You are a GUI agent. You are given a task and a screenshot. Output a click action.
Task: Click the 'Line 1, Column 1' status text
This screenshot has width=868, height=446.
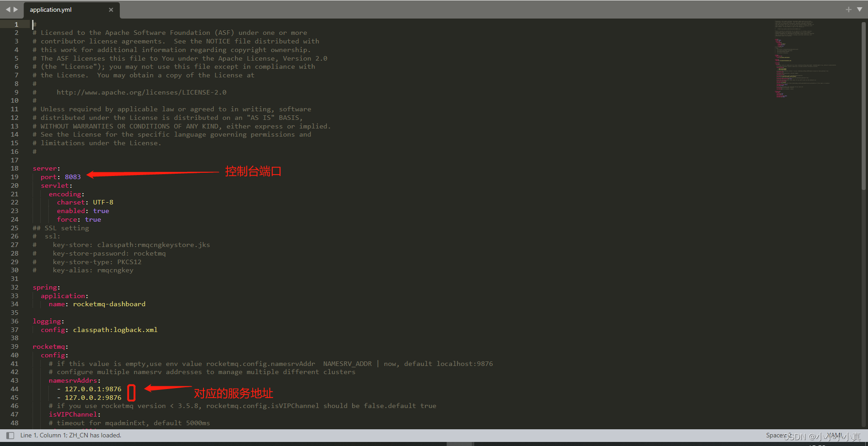click(43, 435)
